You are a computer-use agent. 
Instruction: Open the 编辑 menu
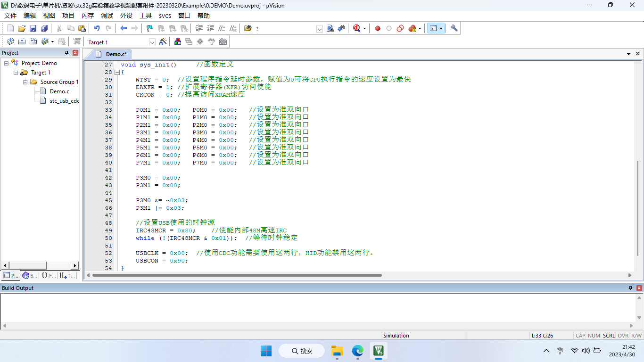(30, 16)
